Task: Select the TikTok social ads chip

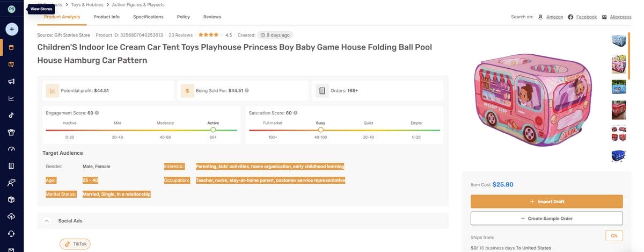Action: pos(75,243)
